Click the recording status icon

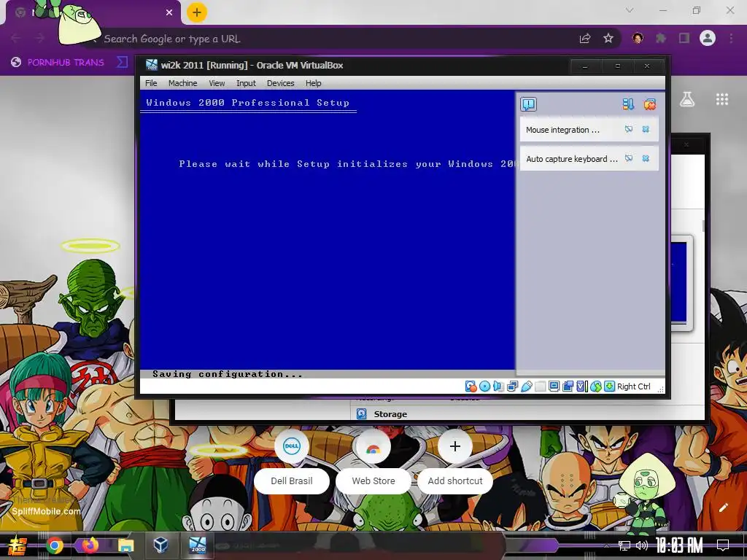click(568, 386)
